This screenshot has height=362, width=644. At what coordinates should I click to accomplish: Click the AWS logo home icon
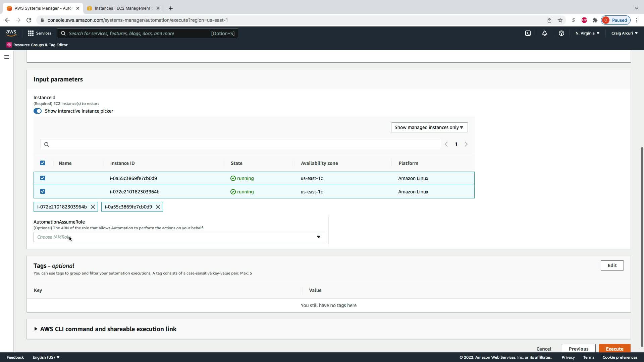coord(11,33)
